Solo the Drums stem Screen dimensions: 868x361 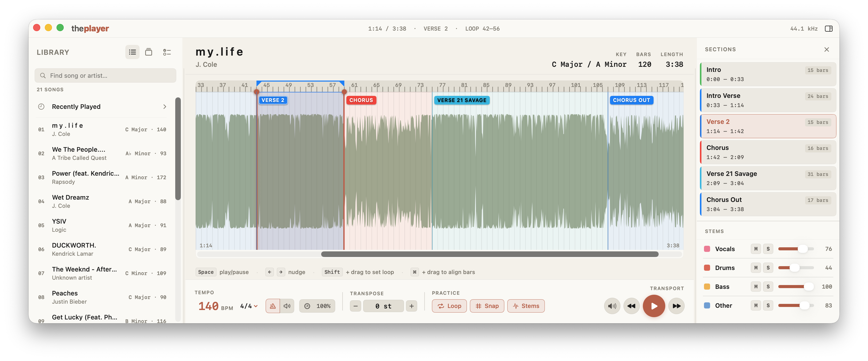pyautogui.click(x=768, y=268)
